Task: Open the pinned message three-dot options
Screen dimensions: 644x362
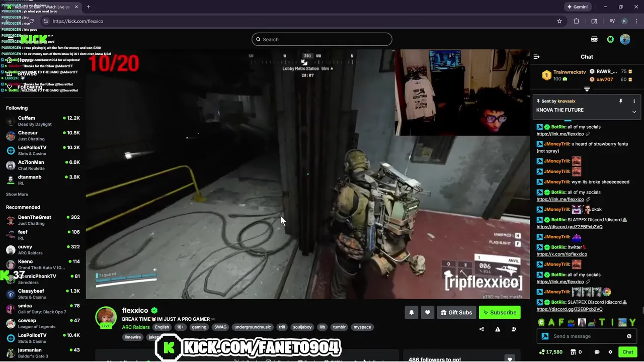Action: [634, 101]
